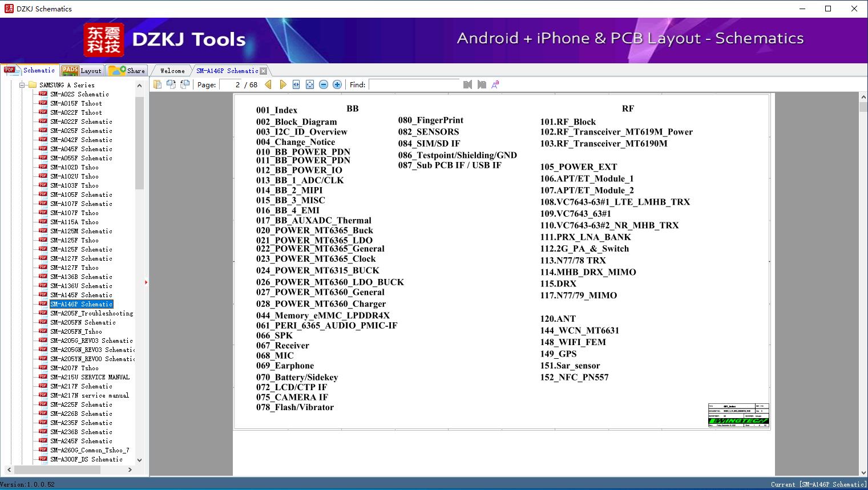The height and width of the screenshot is (490, 868).
Task: Select SM-A207F Tshoo tree item
Action: coord(74,368)
